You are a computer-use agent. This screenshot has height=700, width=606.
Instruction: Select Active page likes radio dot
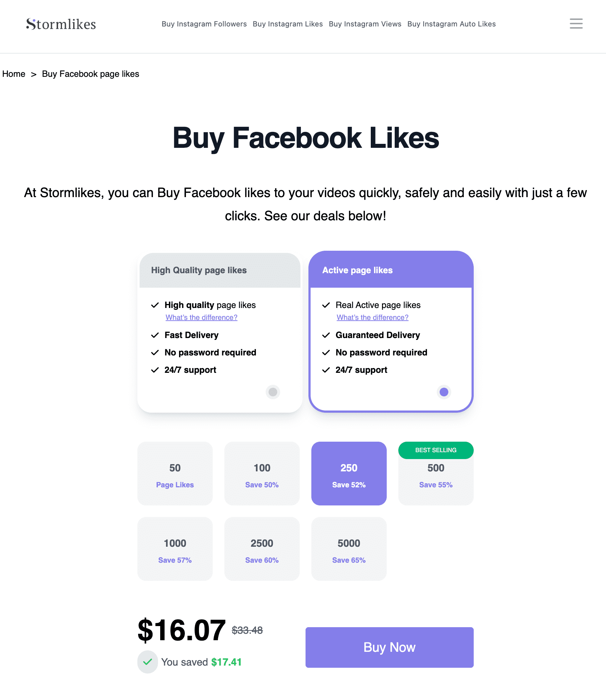pyautogui.click(x=444, y=392)
